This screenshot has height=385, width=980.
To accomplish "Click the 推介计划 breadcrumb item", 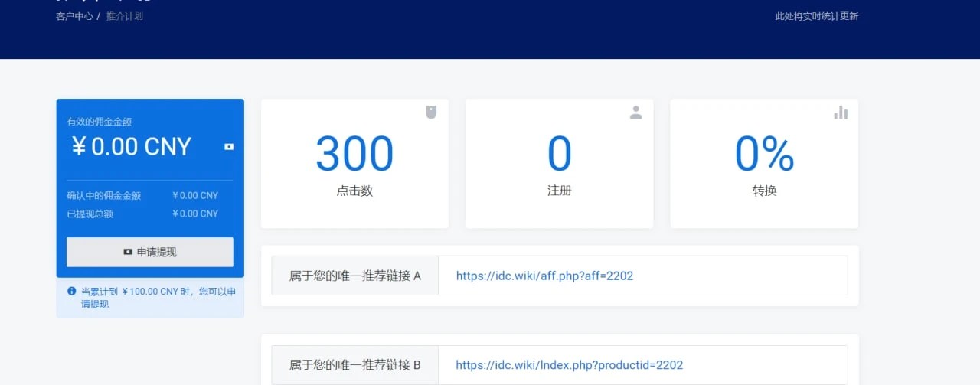I will 125,16.
